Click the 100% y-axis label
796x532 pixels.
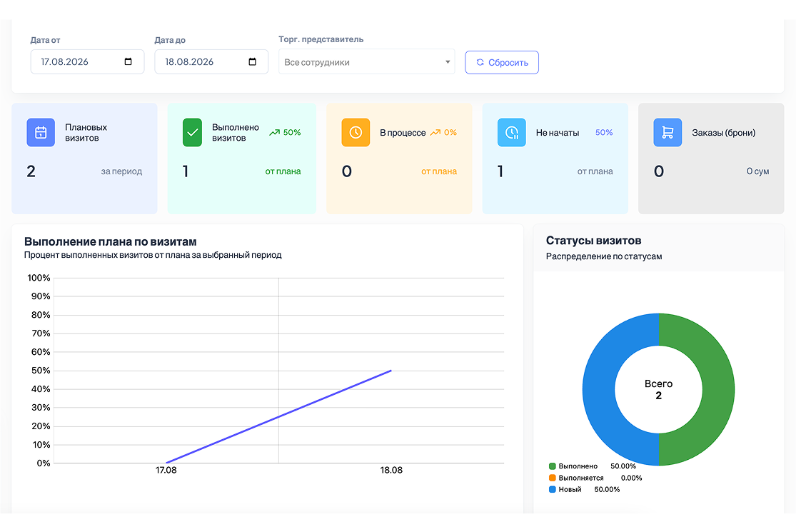click(x=39, y=278)
